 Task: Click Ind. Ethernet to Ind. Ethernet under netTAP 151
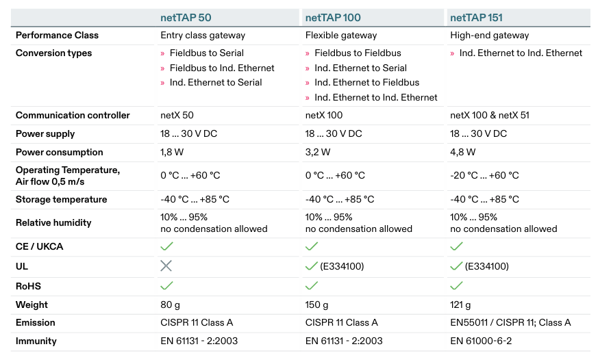pos(521,53)
